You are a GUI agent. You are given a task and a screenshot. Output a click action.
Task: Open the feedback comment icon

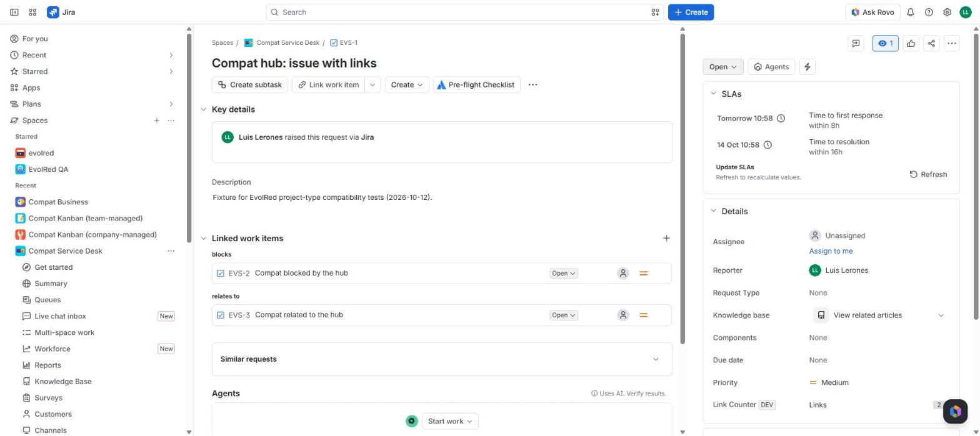856,43
